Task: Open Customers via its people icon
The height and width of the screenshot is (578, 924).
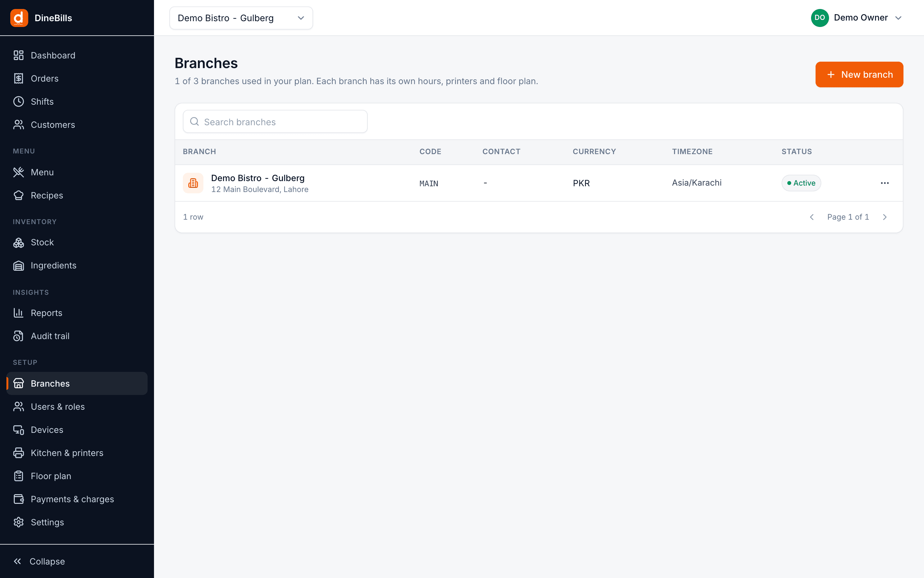Action: pyautogui.click(x=18, y=125)
